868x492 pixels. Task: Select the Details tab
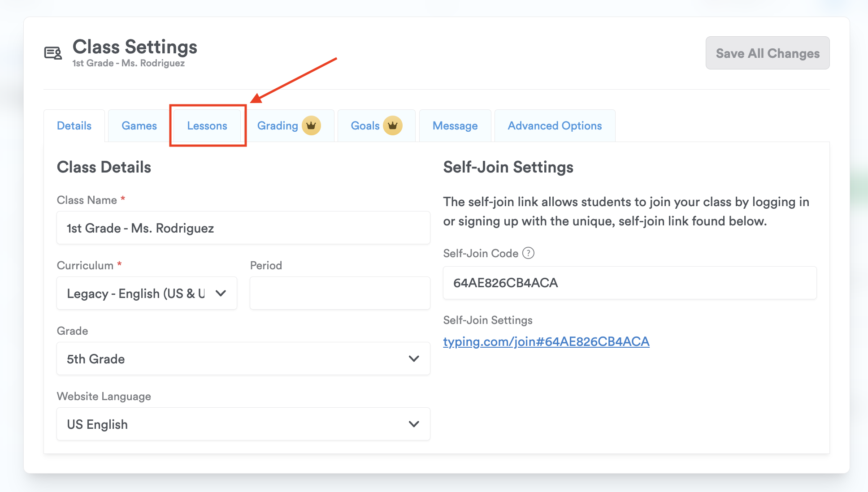(x=74, y=125)
